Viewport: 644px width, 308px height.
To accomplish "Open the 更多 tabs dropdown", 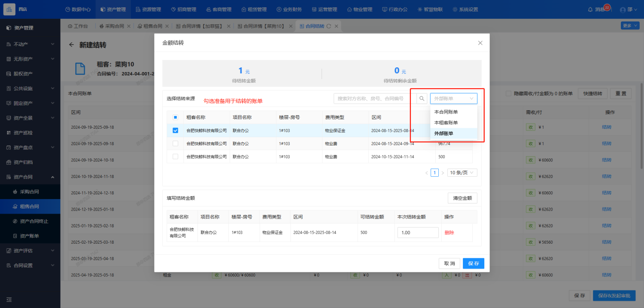I will coord(629,26).
